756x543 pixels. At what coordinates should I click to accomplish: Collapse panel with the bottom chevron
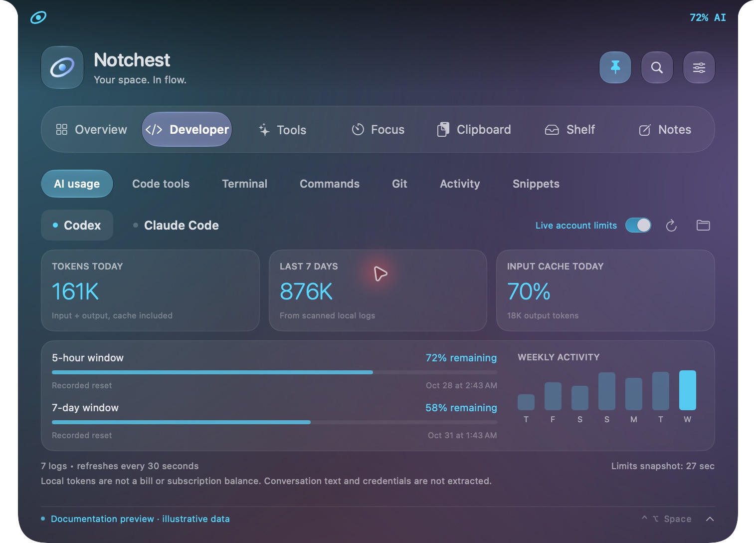pos(710,519)
